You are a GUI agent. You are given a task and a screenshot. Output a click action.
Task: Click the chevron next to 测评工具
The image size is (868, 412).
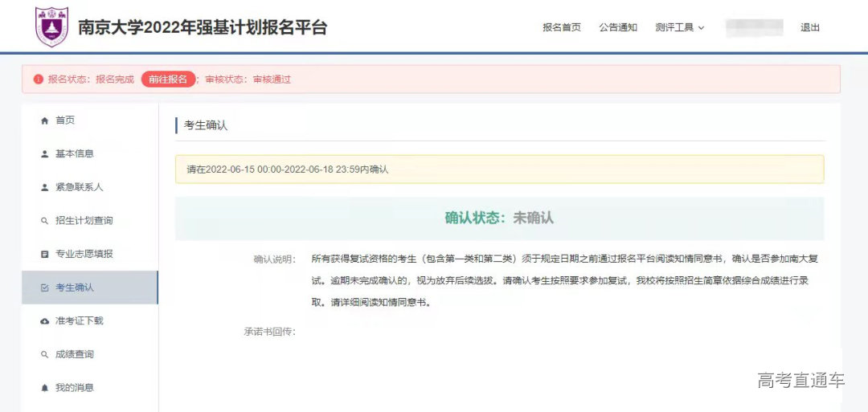tap(701, 27)
